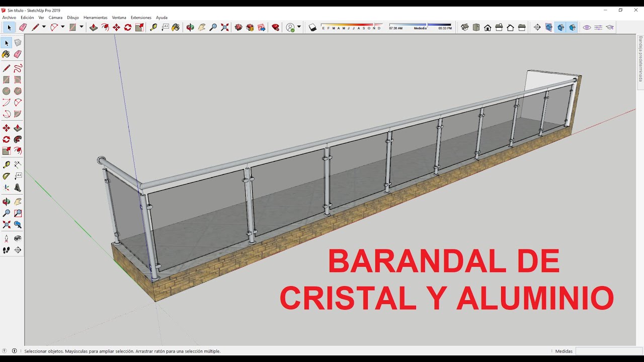This screenshot has height=362, width=644.
Task: Select the Make Component tool
Action: pyautogui.click(x=18, y=43)
